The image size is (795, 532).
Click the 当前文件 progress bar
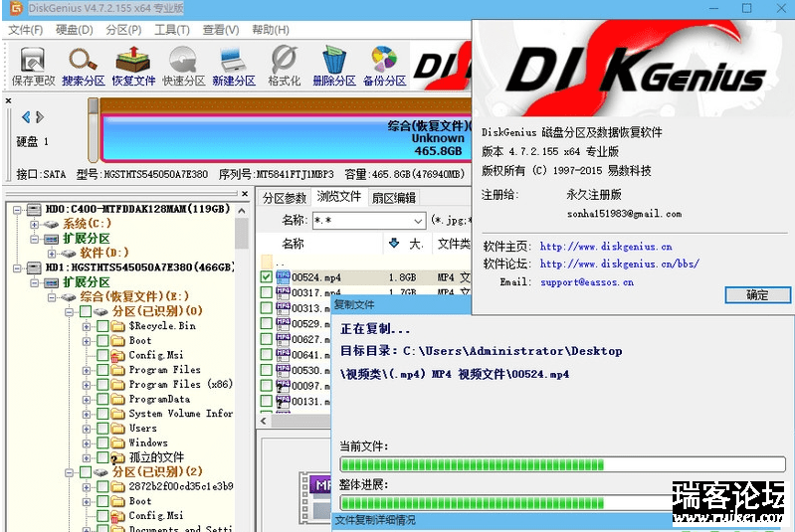[x=563, y=464]
